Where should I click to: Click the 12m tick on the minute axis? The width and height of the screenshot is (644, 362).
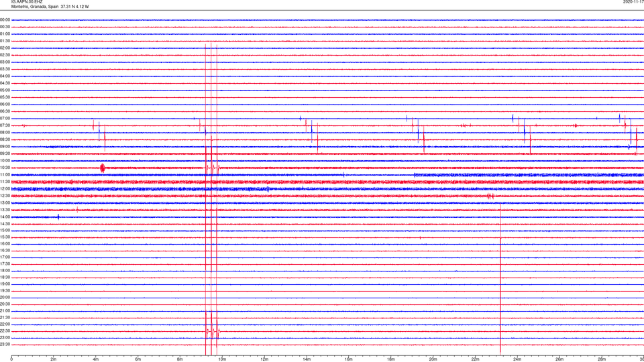(x=264, y=359)
